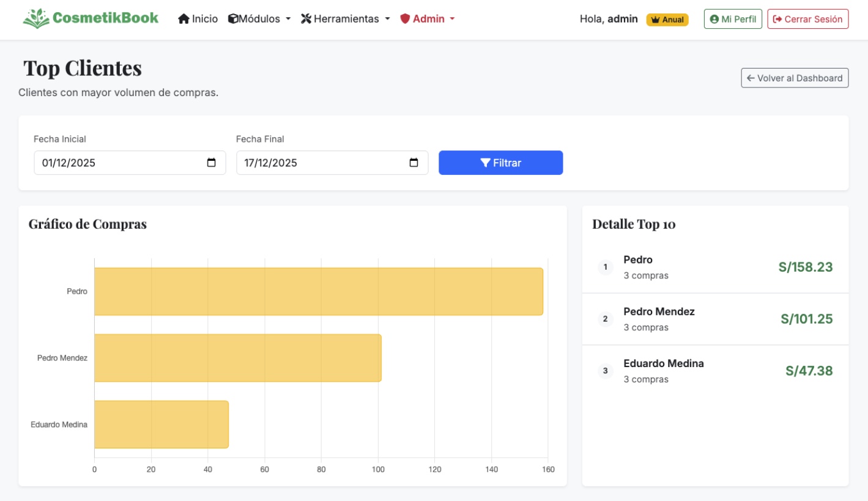Screen dimensions: 868x501
Task: Select the Pedro bar in chart
Action: [x=318, y=291]
